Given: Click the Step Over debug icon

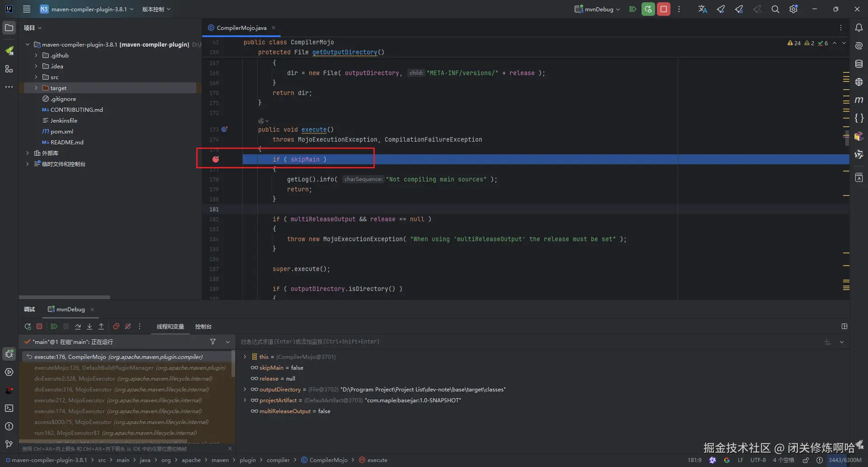Looking at the screenshot, I should pos(78,326).
